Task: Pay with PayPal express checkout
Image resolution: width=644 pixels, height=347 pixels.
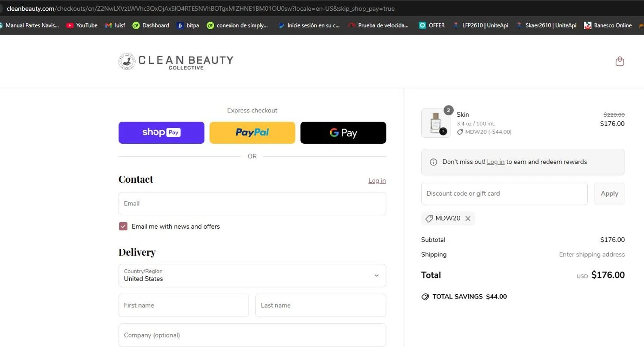Action: (x=252, y=133)
